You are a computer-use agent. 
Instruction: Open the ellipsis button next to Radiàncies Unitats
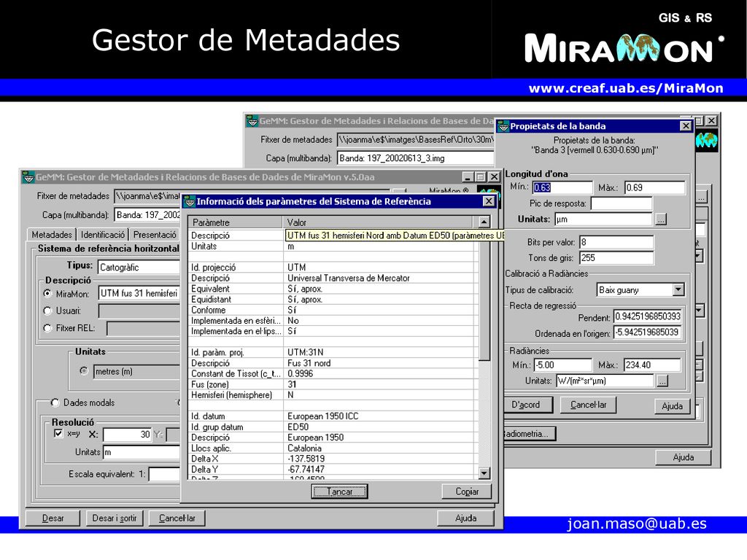pyautogui.click(x=662, y=381)
